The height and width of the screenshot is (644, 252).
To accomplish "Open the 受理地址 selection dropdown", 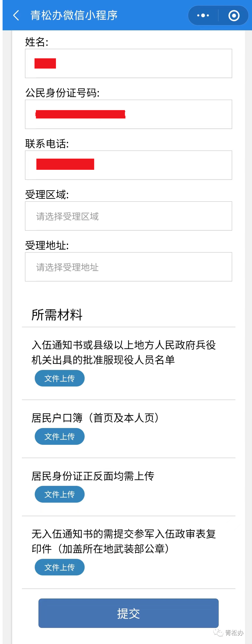I will (128, 267).
